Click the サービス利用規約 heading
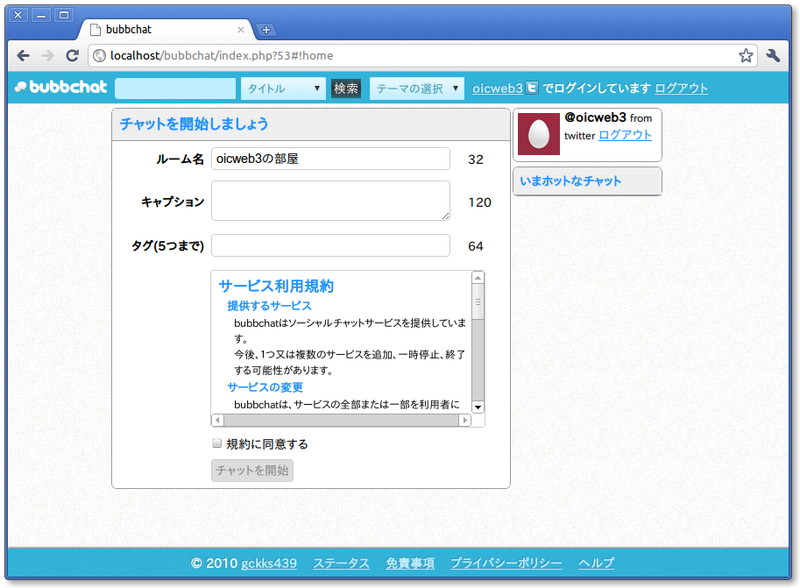 276,286
